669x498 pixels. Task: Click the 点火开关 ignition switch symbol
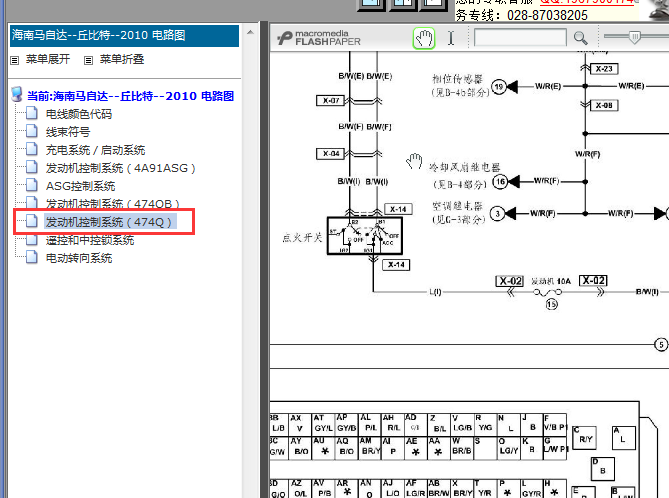coord(365,236)
